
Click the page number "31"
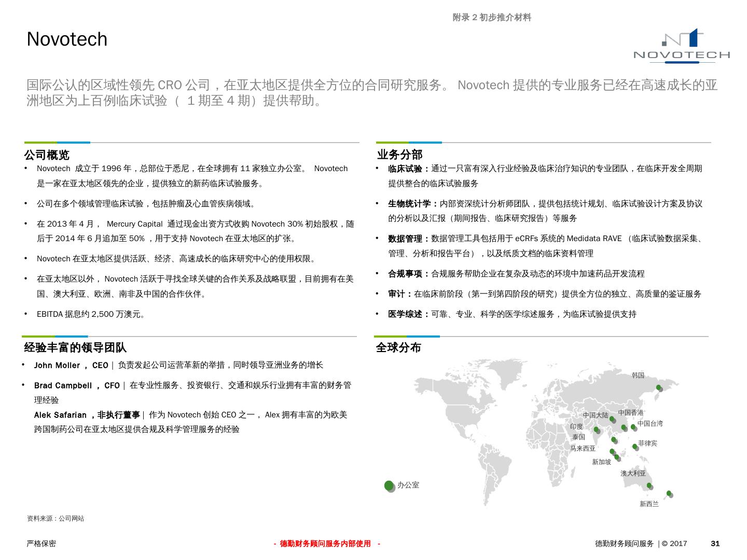click(715, 543)
